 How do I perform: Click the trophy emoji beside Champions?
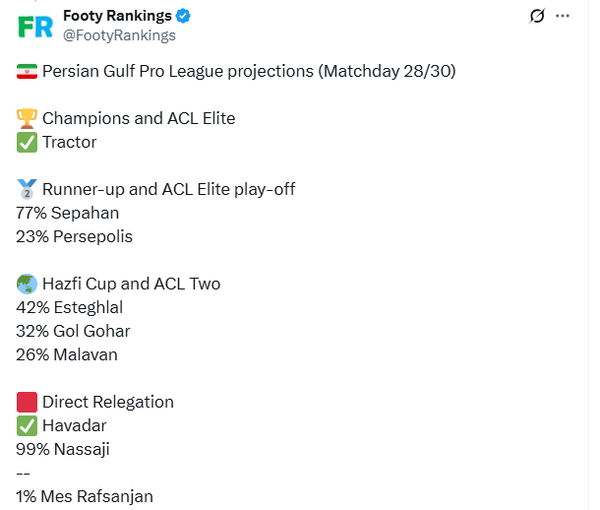click(x=27, y=118)
